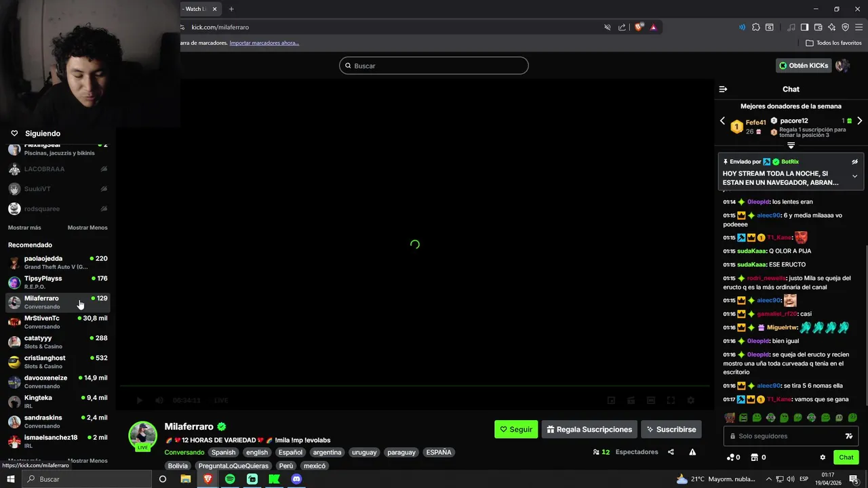Open video player settings gear
Image resolution: width=868 pixels, height=488 pixels.
coord(691,401)
